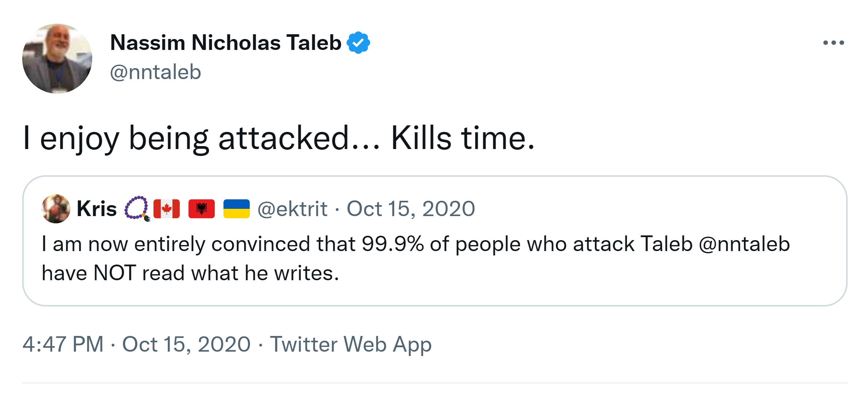This screenshot has width=868, height=395.
Task: Click Kris's small avatar in quoted tweet
Action: point(56,209)
